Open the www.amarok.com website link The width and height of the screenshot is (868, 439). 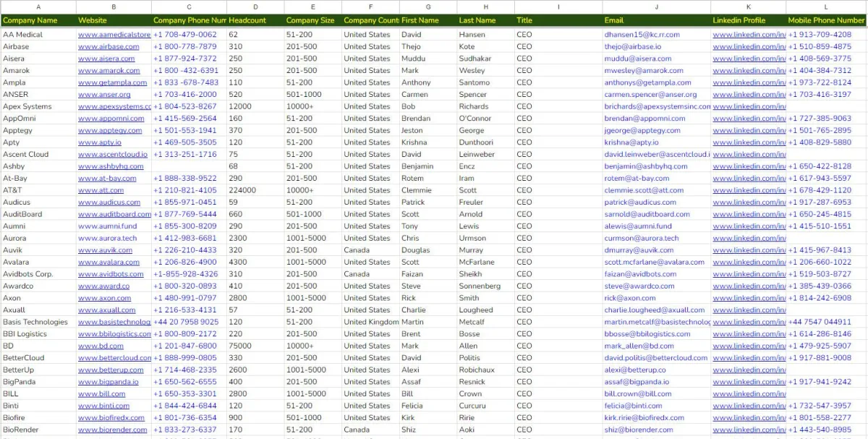pyautogui.click(x=109, y=71)
